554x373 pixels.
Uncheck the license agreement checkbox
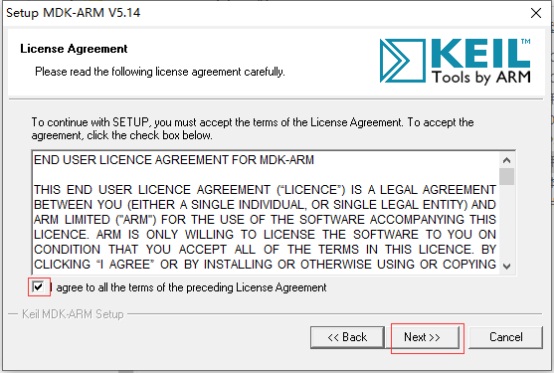tap(38, 286)
